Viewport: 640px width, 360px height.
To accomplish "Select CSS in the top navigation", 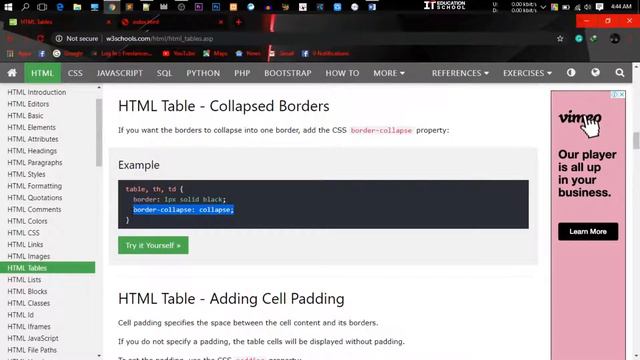I will 75,73.
